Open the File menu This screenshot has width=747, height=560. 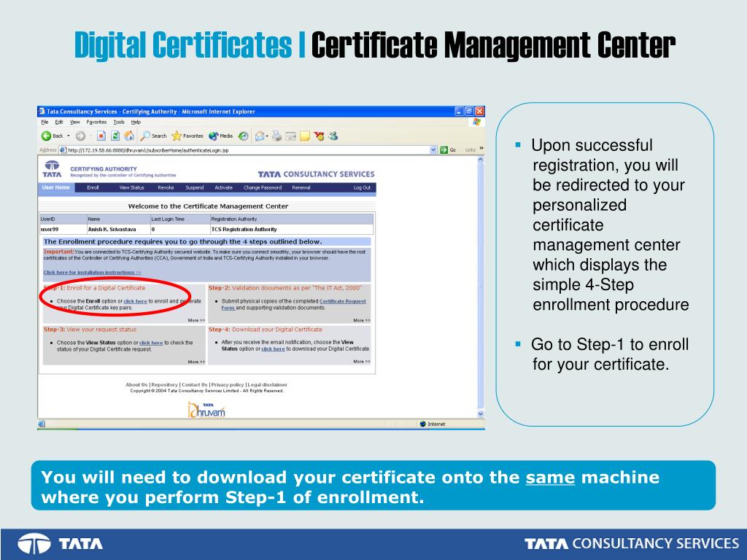point(44,122)
